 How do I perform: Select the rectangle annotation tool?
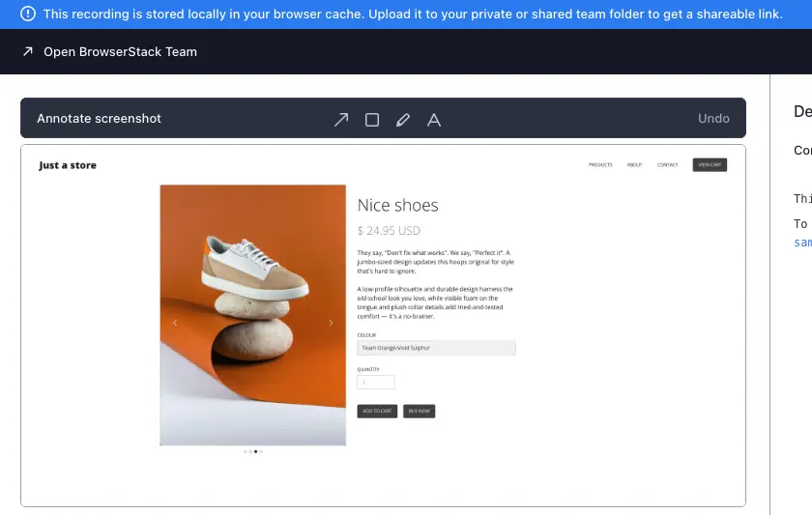[x=372, y=120]
